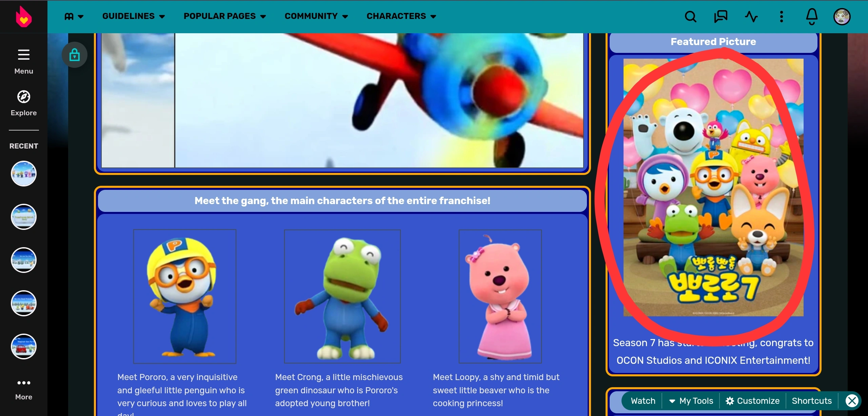Viewport: 868px width, 416px height.
Task: Open the search magnifier icon
Action: [x=690, y=17]
